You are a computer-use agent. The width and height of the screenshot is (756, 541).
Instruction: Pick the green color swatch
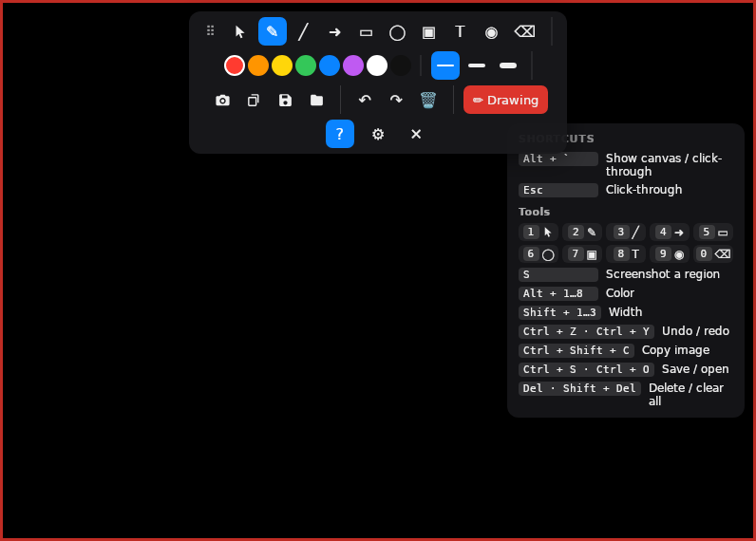coord(306,65)
